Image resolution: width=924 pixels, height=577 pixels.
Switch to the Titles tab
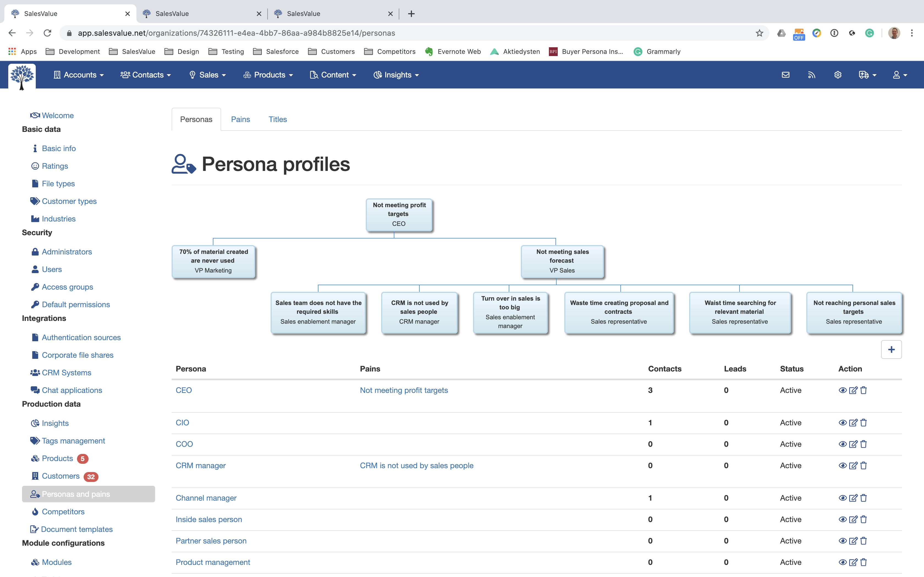277,119
